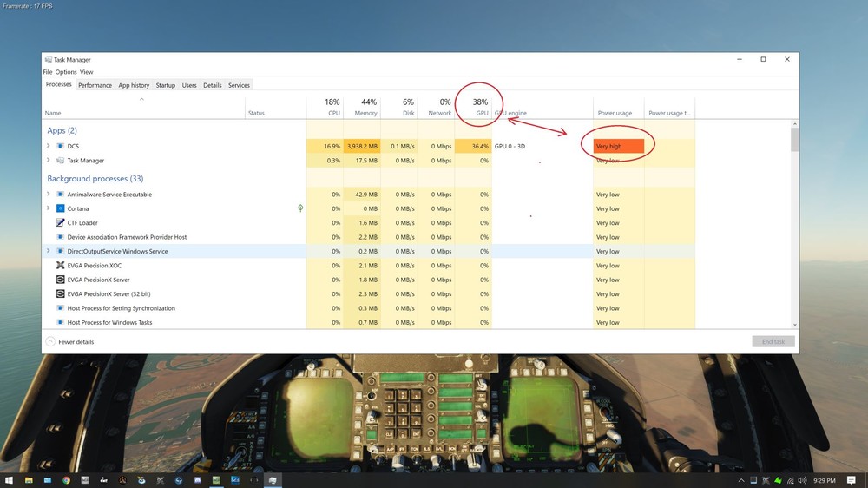Screen dimensions: 868x488
Task: Select Host Process for Windows Tasks row
Action: coord(368,322)
